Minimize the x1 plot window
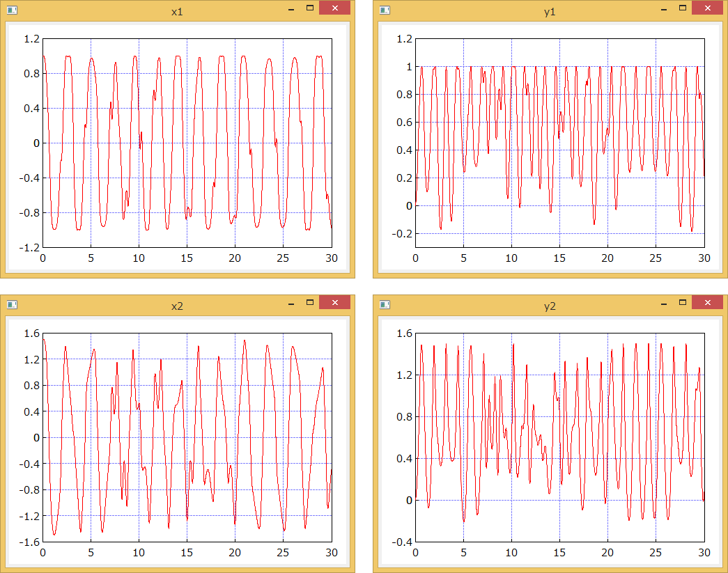This screenshot has width=728, height=573. (x=291, y=10)
